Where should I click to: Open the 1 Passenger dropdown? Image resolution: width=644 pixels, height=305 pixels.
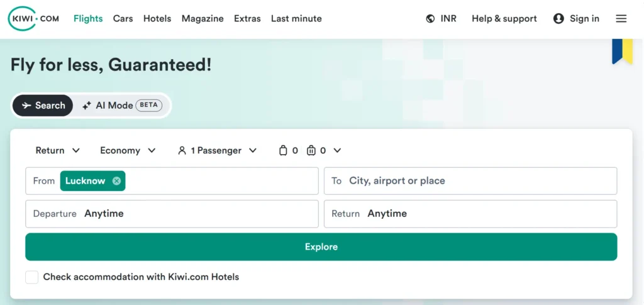coord(217,151)
